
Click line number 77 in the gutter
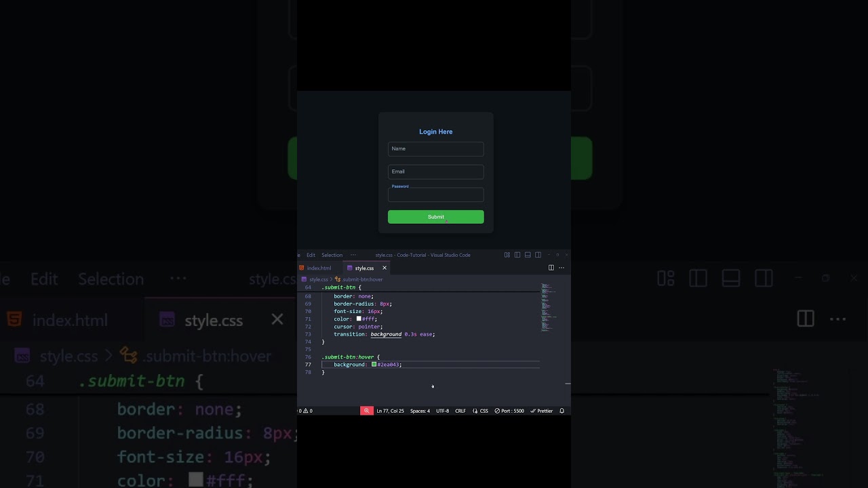click(308, 365)
